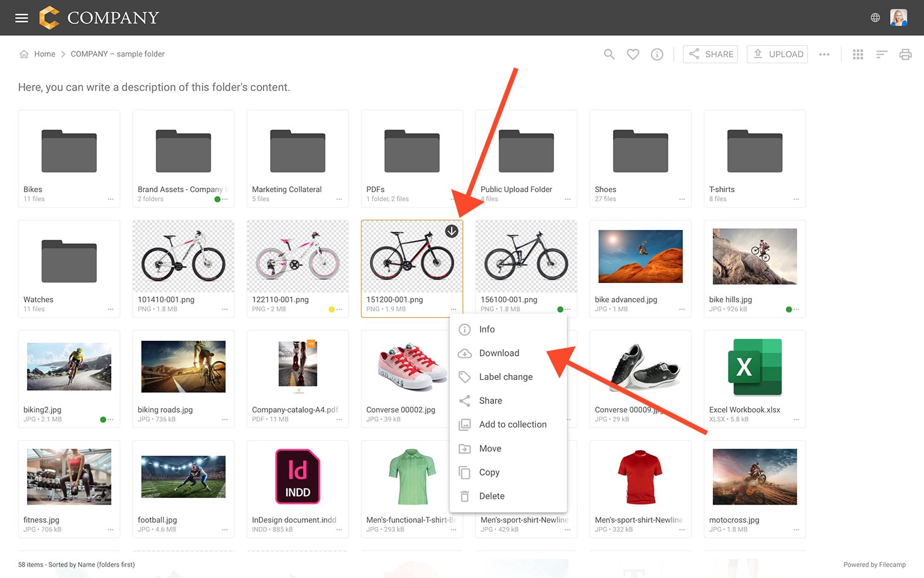
Task: Switch to grid view icon
Action: pyautogui.click(x=858, y=54)
